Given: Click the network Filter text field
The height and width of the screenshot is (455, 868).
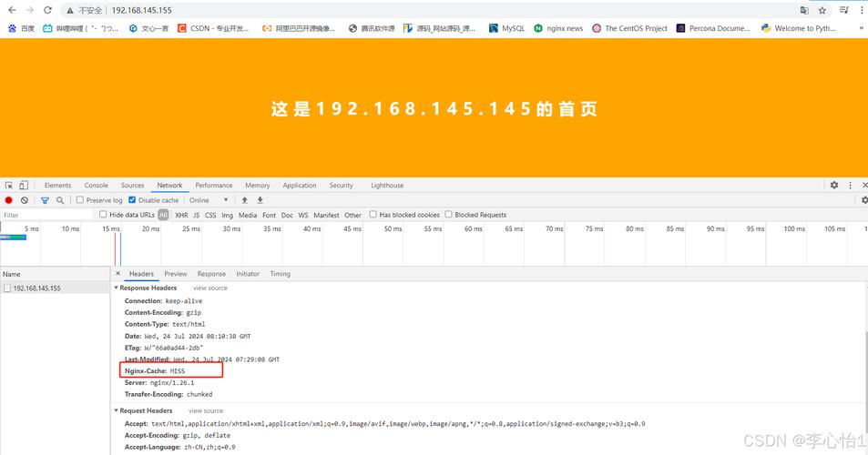Looking at the screenshot, I should pyautogui.click(x=46, y=216).
